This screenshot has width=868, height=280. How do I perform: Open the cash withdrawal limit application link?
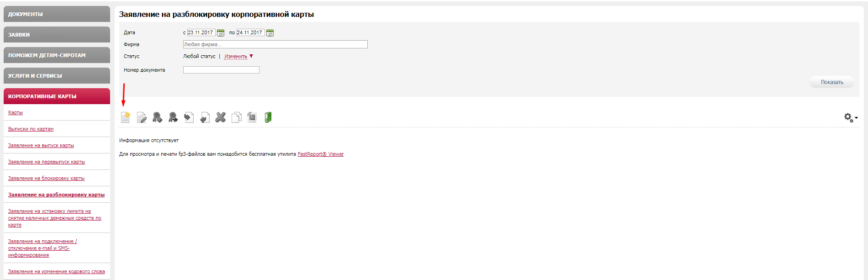[55, 218]
